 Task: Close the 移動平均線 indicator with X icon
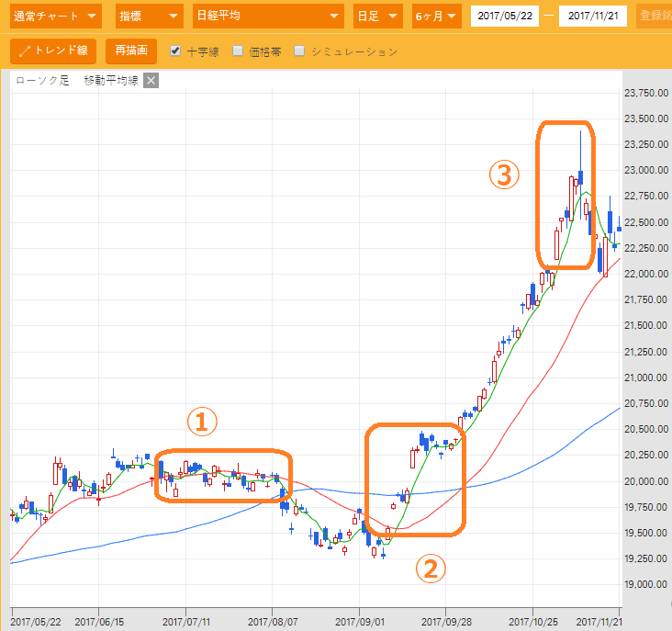click(151, 81)
